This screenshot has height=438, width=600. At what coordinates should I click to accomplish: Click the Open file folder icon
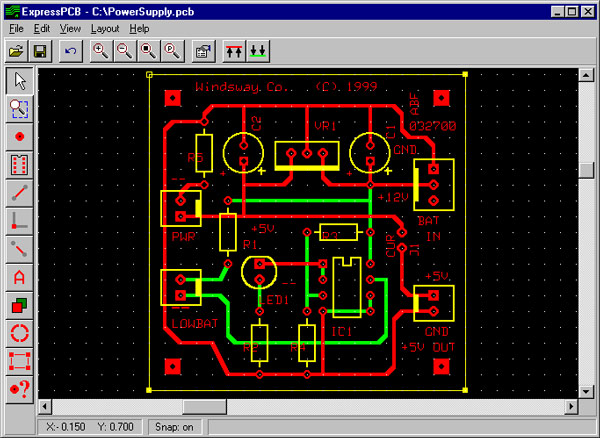tap(17, 50)
